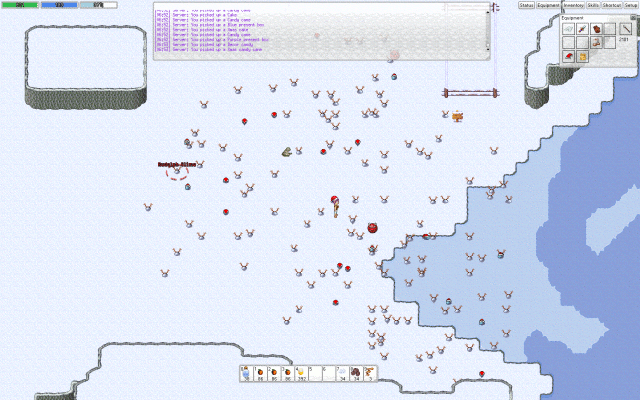Select the red Santa hat in Equipment
The height and width of the screenshot is (400, 640).
569,56
